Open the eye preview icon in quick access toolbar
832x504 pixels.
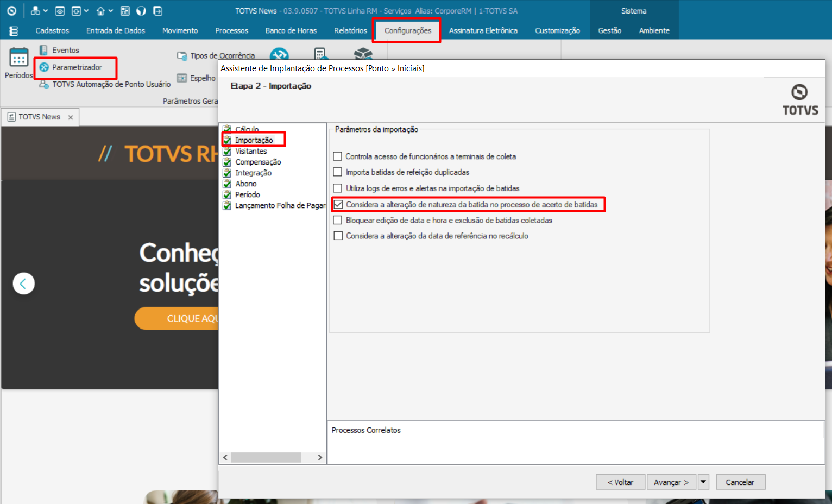(60, 11)
